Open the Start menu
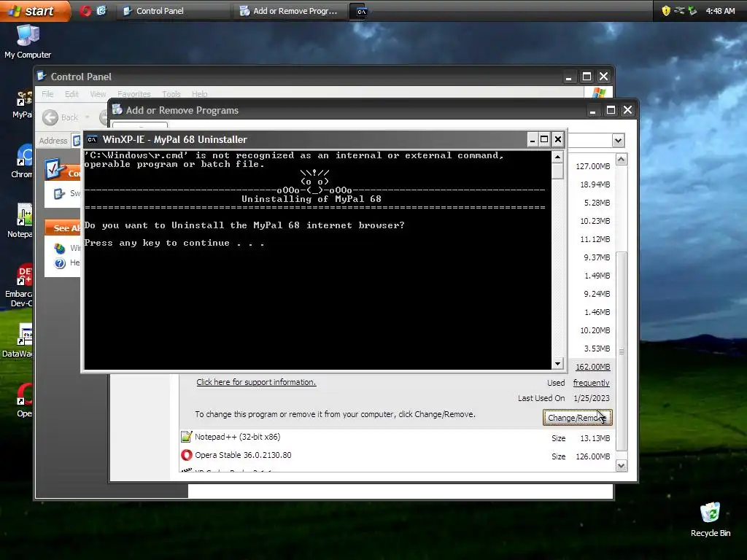The image size is (747, 560). coord(34,10)
